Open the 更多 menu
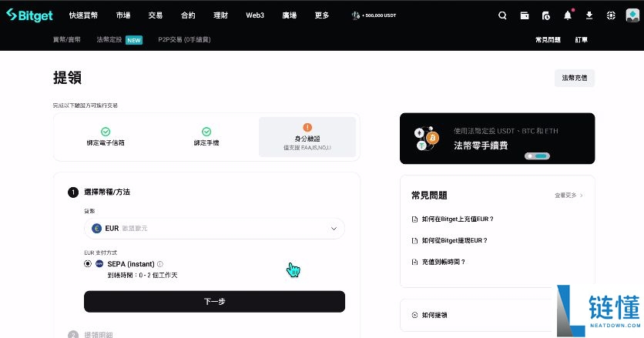644x338 pixels. (x=322, y=15)
